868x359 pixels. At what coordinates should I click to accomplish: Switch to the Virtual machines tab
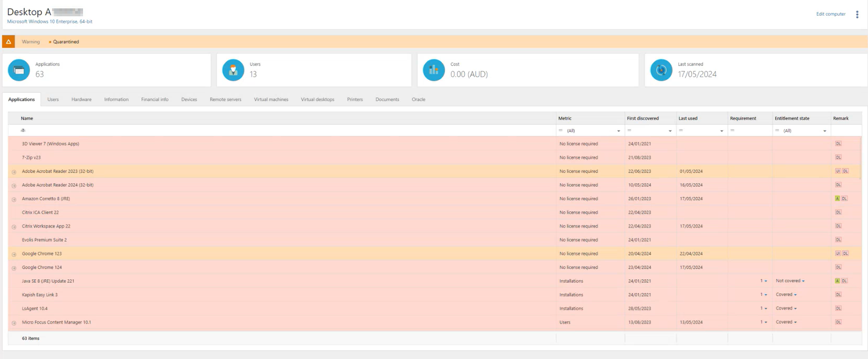pos(271,99)
